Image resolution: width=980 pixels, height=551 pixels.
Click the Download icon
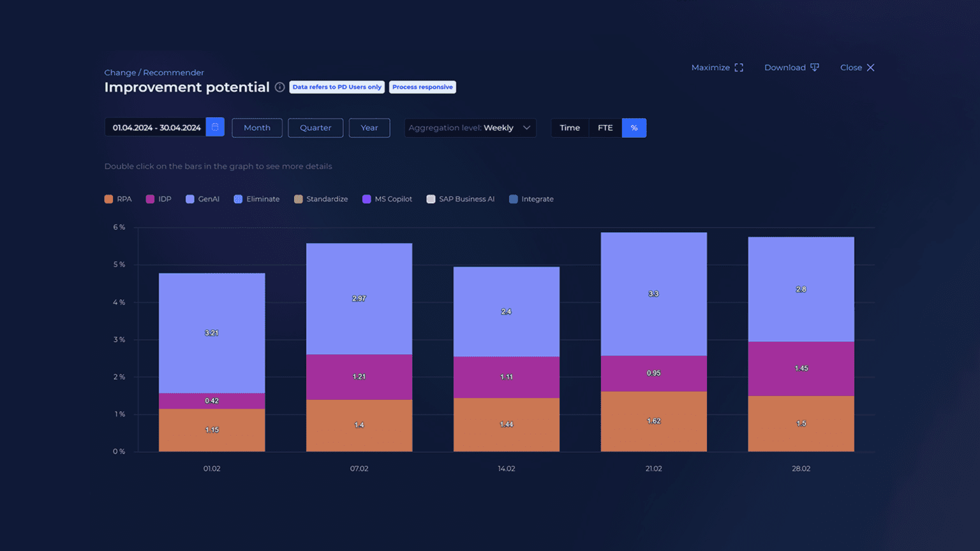coord(814,67)
